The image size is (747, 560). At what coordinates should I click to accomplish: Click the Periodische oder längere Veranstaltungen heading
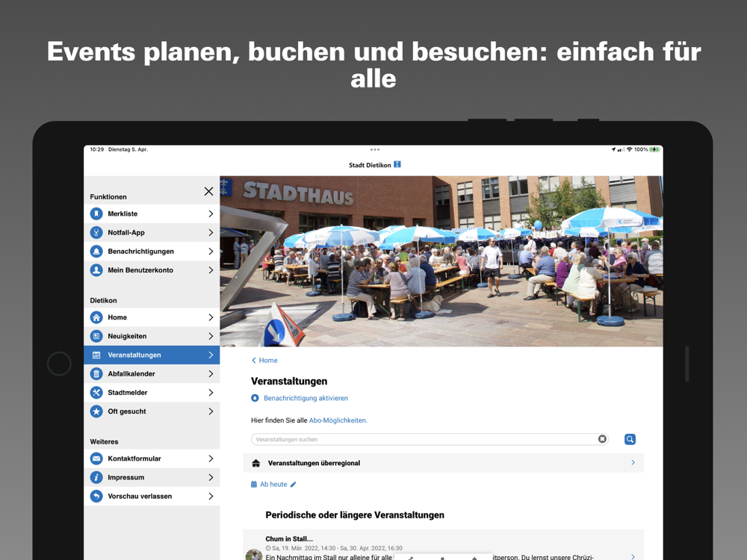click(355, 515)
